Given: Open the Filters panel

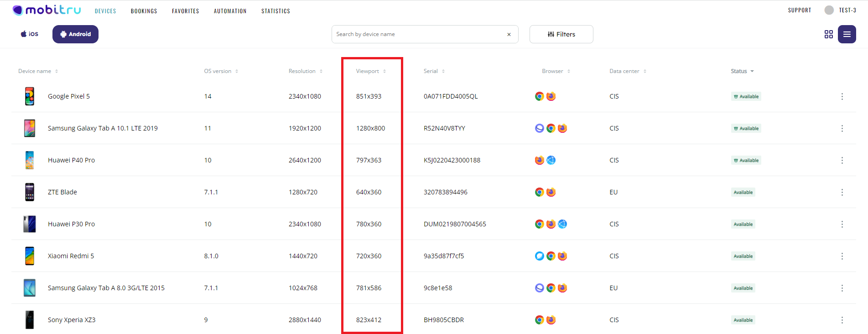Looking at the screenshot, I should 561,34.
